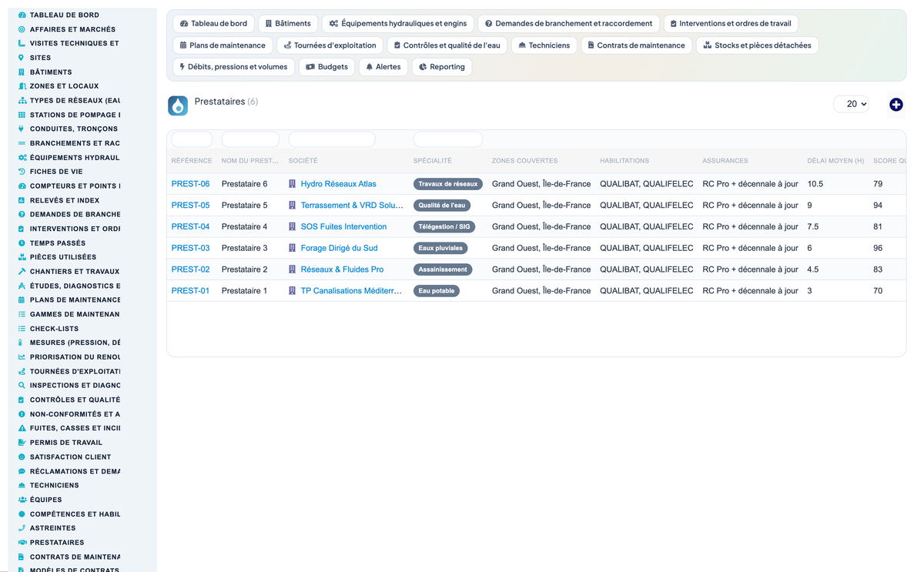Click the Eau potable specialty badge
The width and height of the screenshot is (924, 572).
point(437,291)
